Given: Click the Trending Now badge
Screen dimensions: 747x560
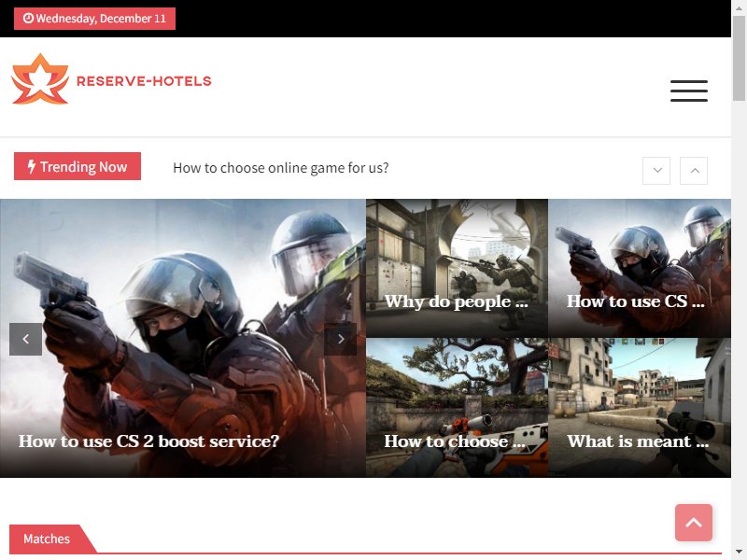Looking at the screenshot, I should (x=78, y=166).
